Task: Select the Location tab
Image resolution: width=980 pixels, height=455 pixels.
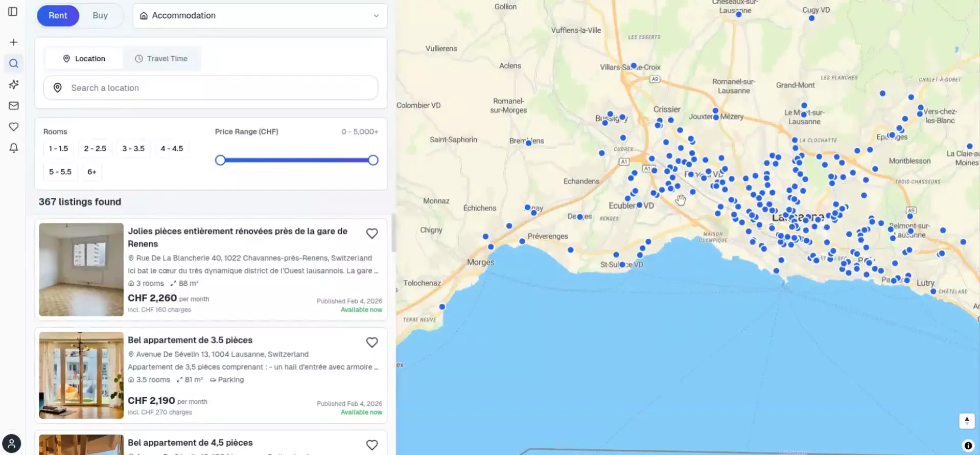Action: click(x=84, y=59)
